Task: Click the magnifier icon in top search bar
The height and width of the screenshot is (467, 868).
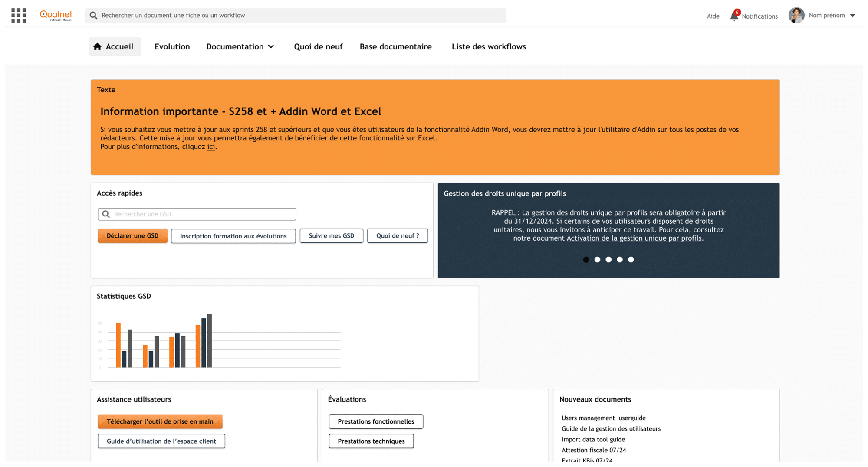Action: tap(93, 15)
